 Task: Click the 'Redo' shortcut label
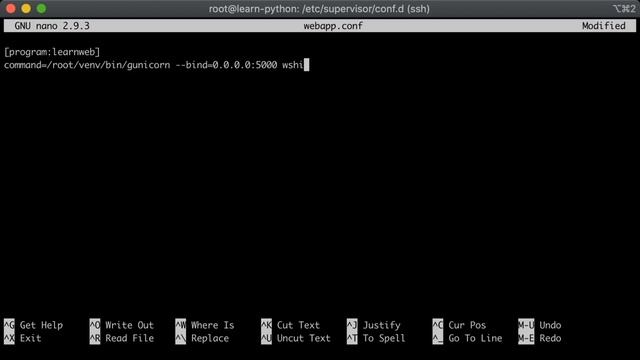pyautogui.click(x=550, y=338)
